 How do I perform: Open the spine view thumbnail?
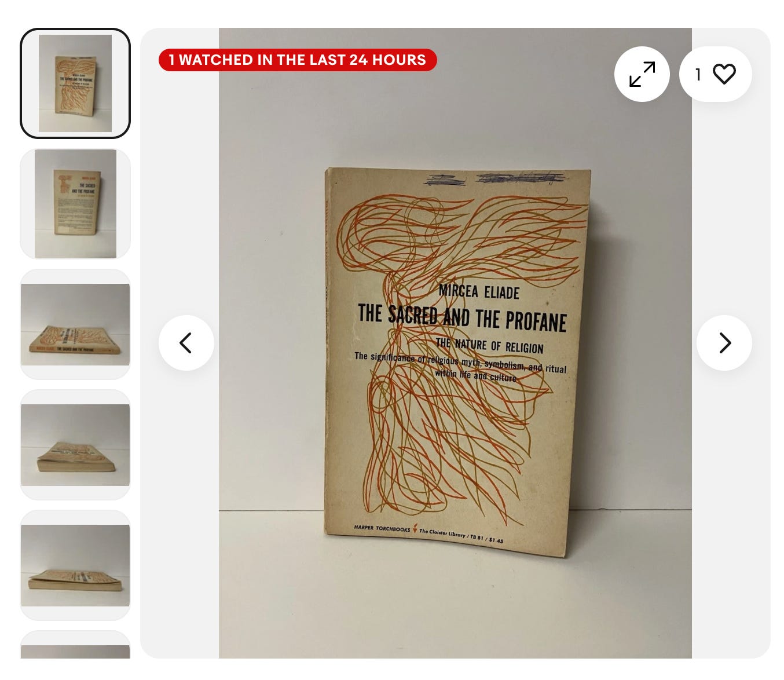click(75, 324)
